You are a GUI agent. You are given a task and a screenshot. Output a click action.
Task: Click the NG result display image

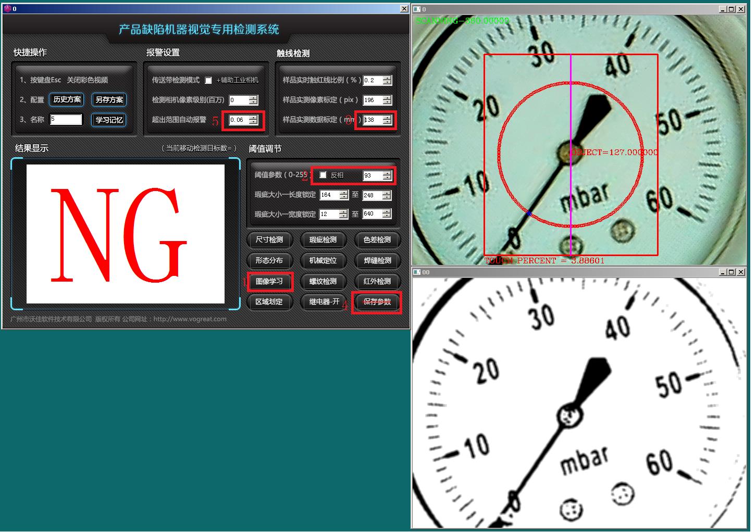pos(126,234)
